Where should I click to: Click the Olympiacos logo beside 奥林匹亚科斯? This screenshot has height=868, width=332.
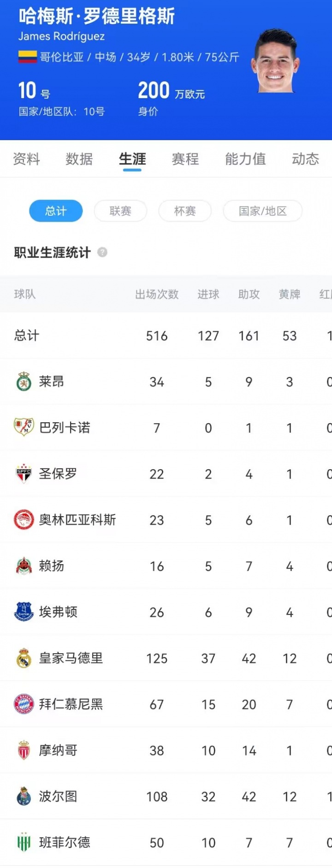coord(24,520)
